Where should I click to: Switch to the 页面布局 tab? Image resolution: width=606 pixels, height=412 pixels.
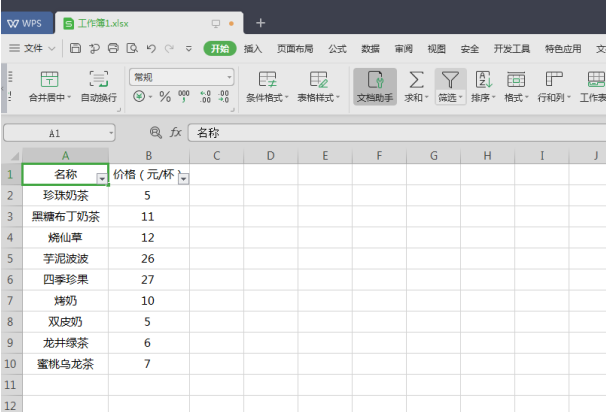point(295,49)
